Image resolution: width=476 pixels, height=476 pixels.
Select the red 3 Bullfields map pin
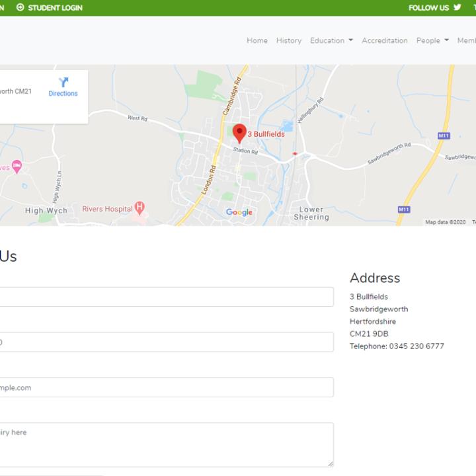pos(239,132)
